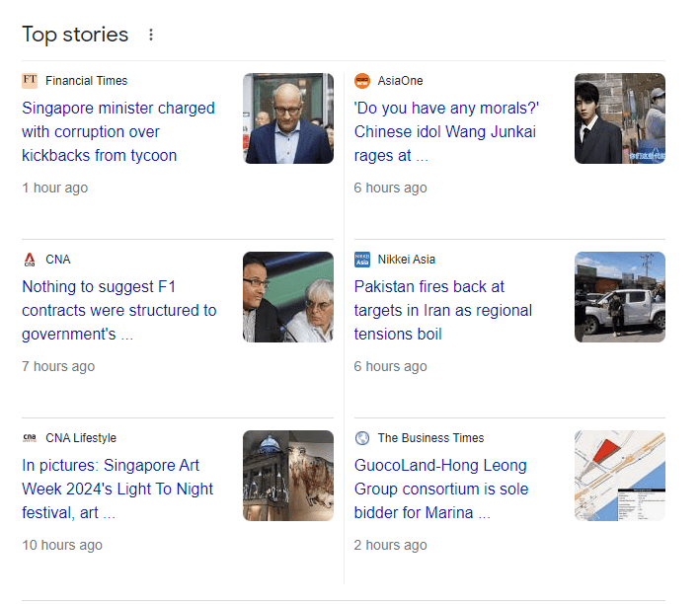Click the Financial Times source name

point(87,81)
